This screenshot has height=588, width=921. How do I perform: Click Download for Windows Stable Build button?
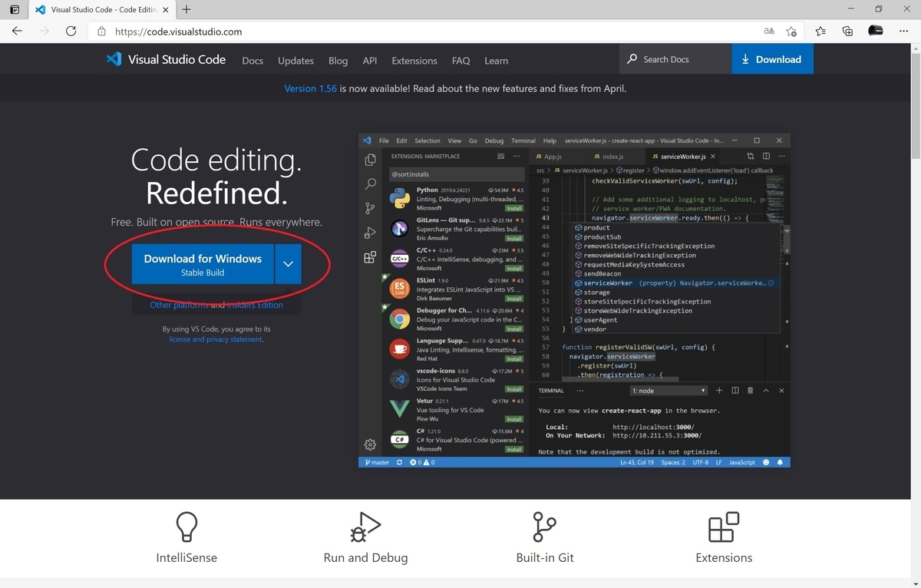pos(203,264)
